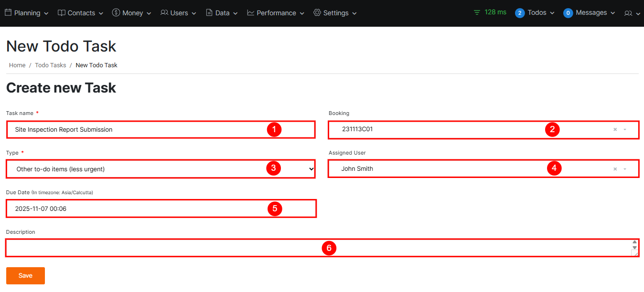The height and width of the screenshot is (292, 644).
Task: Expand the Assigned User dropdown arrow
Action: 625,169
